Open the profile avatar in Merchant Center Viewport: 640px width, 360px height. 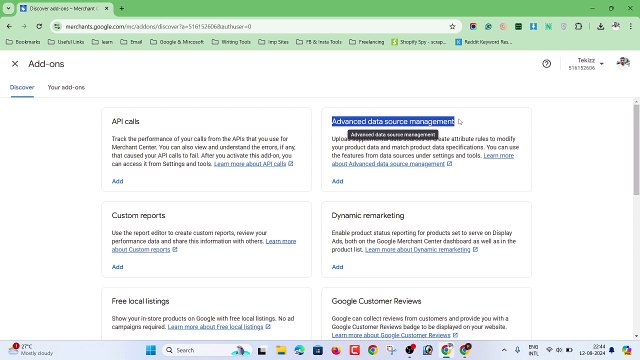click(623, 63)
